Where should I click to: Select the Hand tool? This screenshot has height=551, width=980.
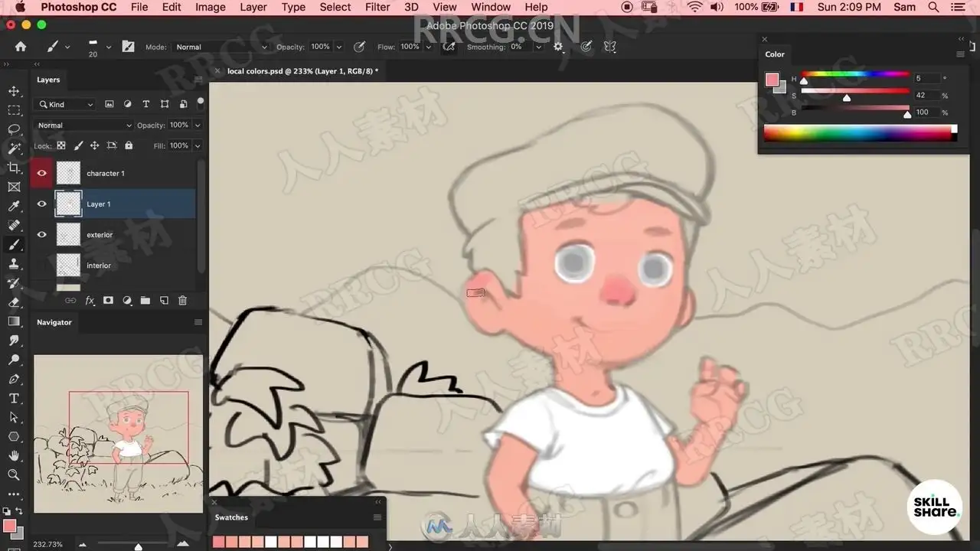click(14, 455)
